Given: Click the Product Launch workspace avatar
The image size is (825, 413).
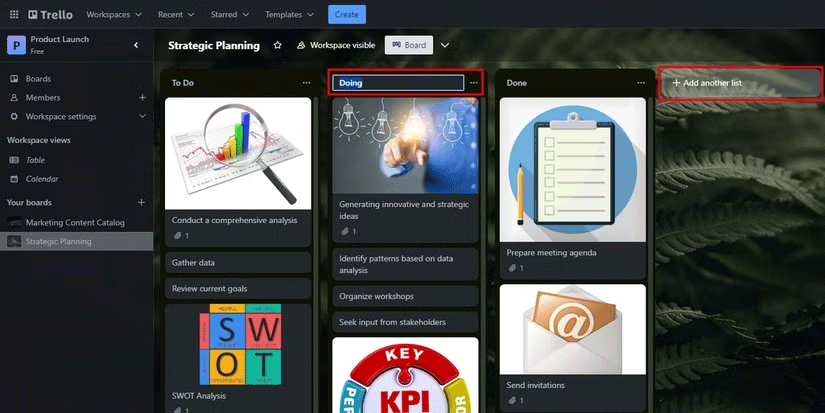Looking at the screenshot, I should click(x=16, y=45).
